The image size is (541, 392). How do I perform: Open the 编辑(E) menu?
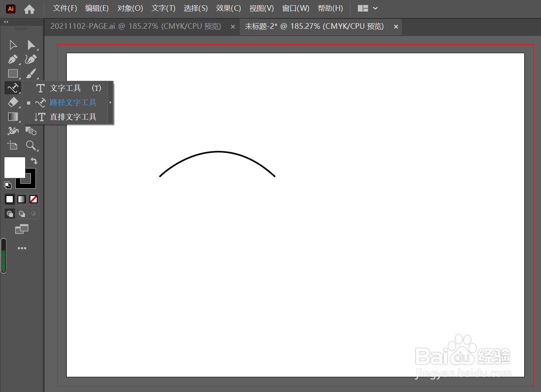pyautogui.click(x=97, y=8)
